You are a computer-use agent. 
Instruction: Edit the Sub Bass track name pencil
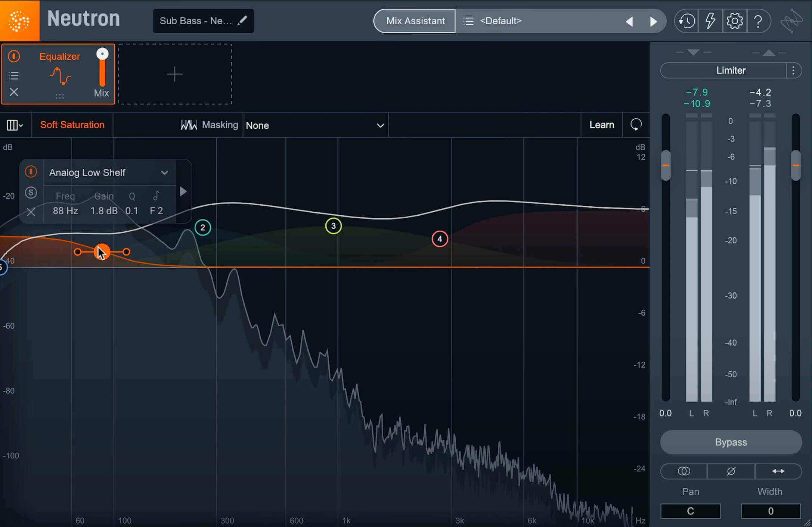[x=242, y=21]
